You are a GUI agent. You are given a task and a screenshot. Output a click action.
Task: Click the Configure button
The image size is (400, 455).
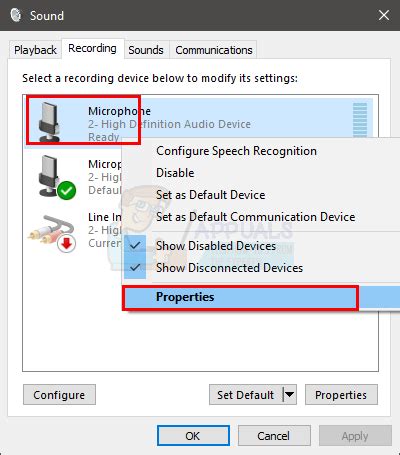point(59,395)
